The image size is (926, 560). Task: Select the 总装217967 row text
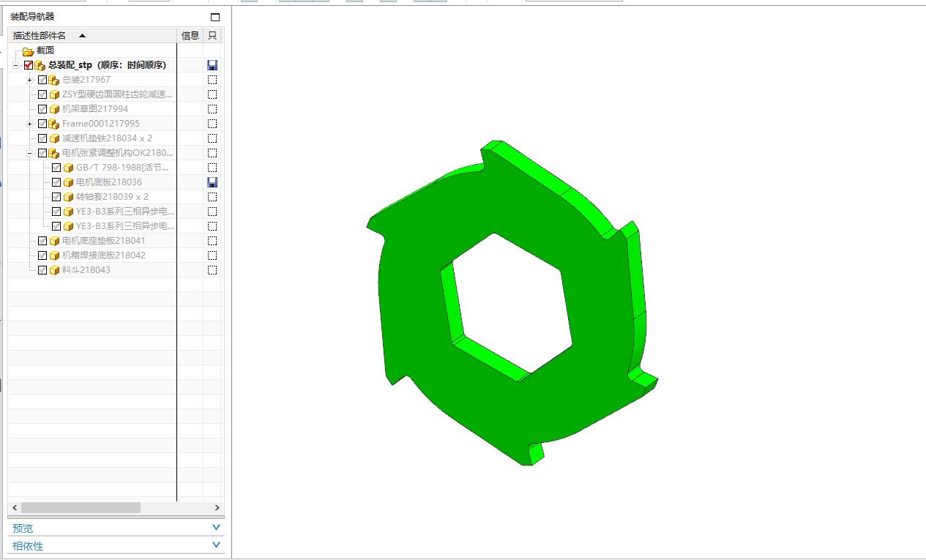[x=86, y=80]
